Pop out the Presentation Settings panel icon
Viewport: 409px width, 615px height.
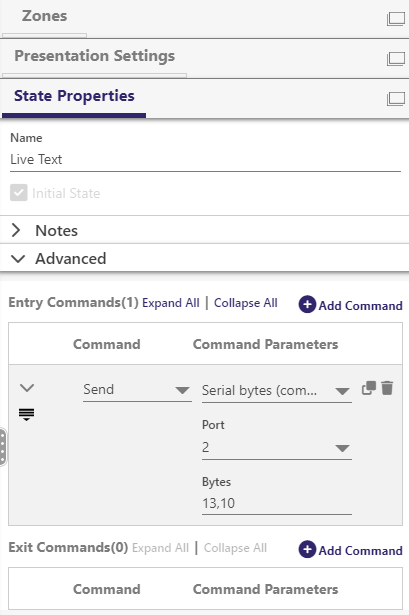(x=396, y=59)
